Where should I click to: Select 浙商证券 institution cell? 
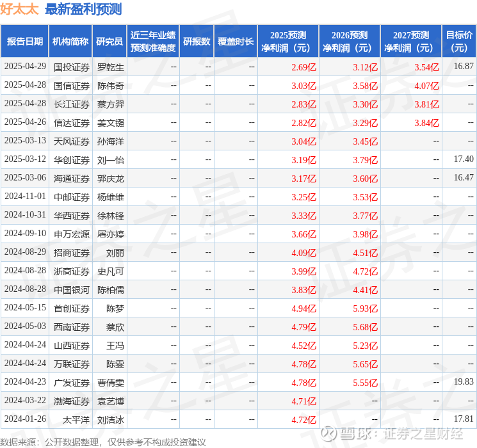pyautogui.click(x=72, y=271)
